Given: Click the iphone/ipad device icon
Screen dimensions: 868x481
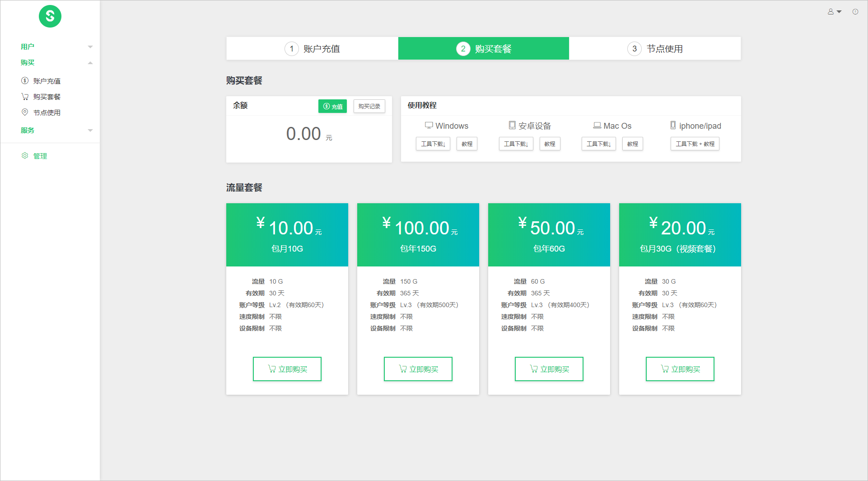Looking at the screenshot, I should tap(672, 125).
